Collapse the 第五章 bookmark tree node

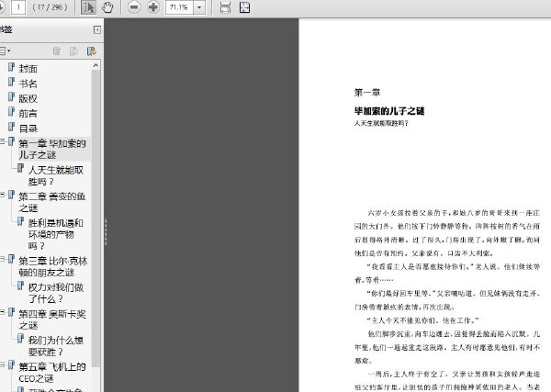coord(2,364)
